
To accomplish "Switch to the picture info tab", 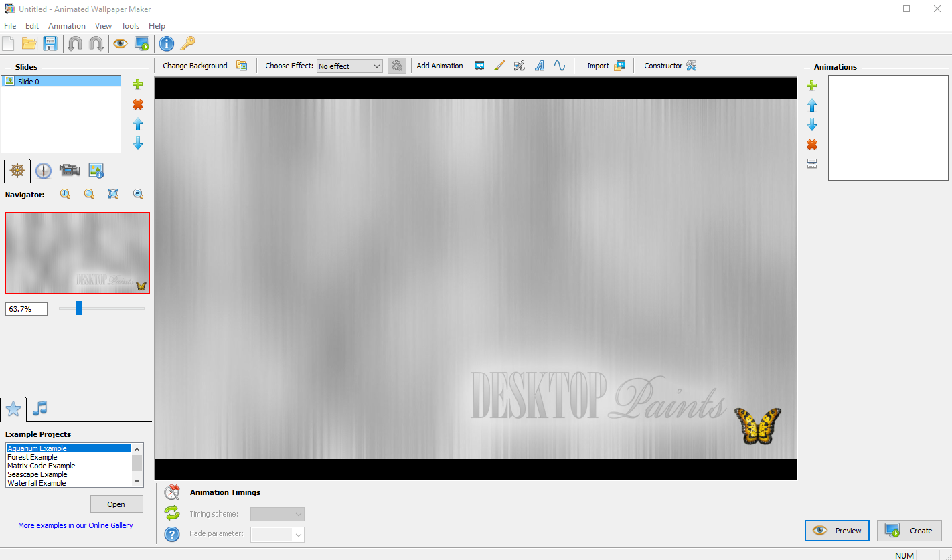I will [x=96, y=171].
